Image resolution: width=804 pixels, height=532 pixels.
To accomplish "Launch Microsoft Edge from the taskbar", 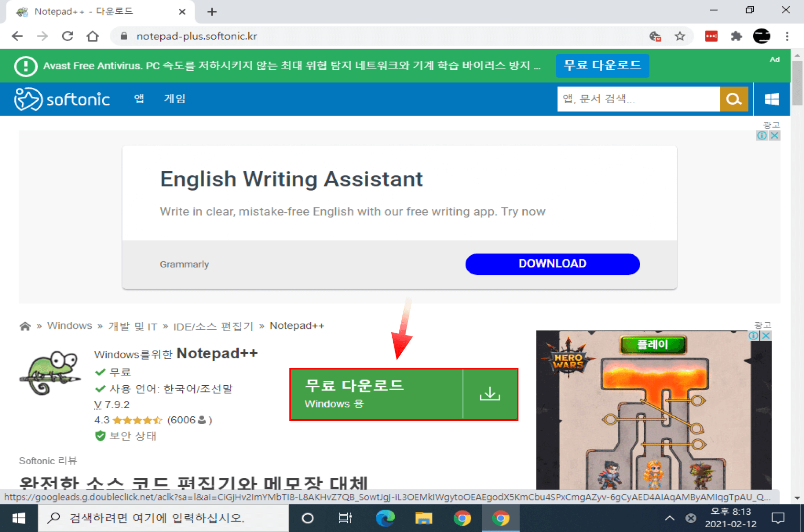I will point(385,518).
